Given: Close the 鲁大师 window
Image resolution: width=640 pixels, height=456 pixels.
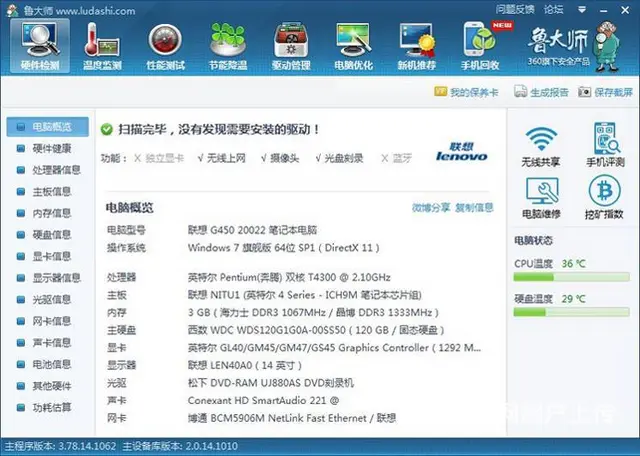Looking at the screenshot, I should (625, 10).
